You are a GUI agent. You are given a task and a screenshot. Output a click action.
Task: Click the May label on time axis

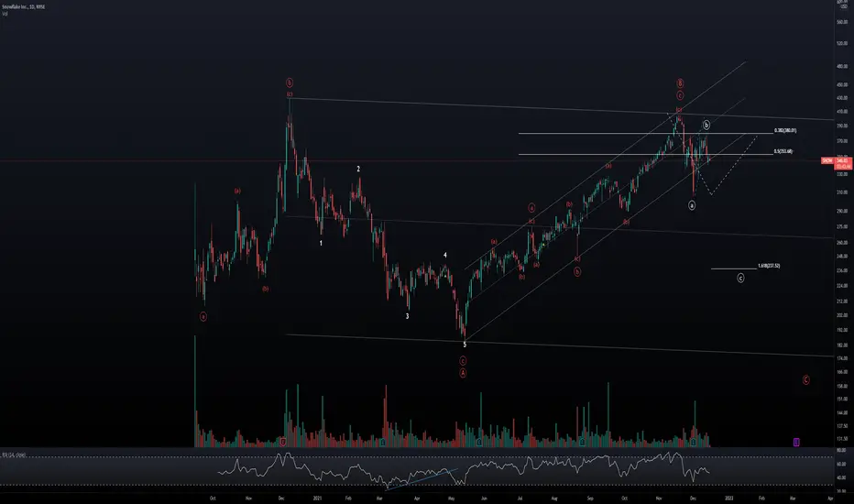tap(451, 498)
